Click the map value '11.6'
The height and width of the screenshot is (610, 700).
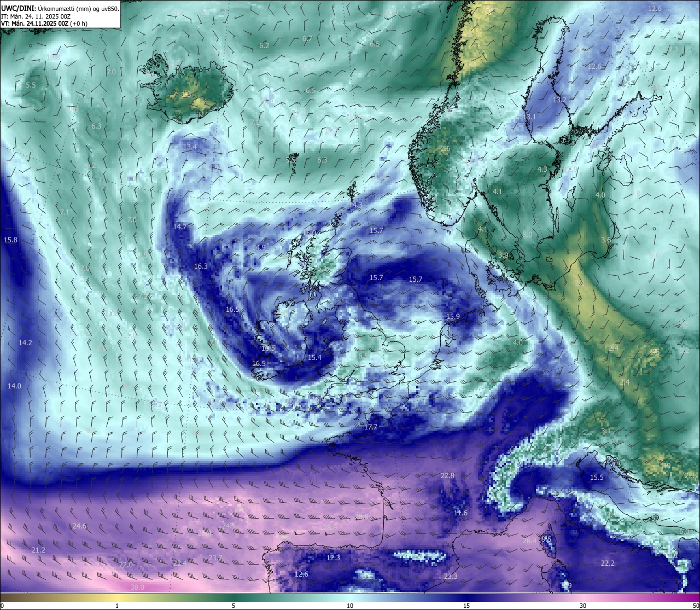pos(461,513)
